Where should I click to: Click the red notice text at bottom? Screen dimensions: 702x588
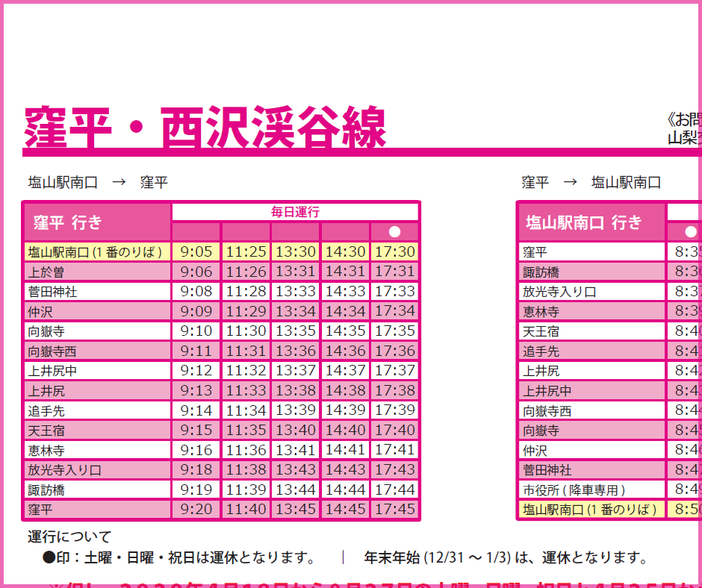point(373,583)
